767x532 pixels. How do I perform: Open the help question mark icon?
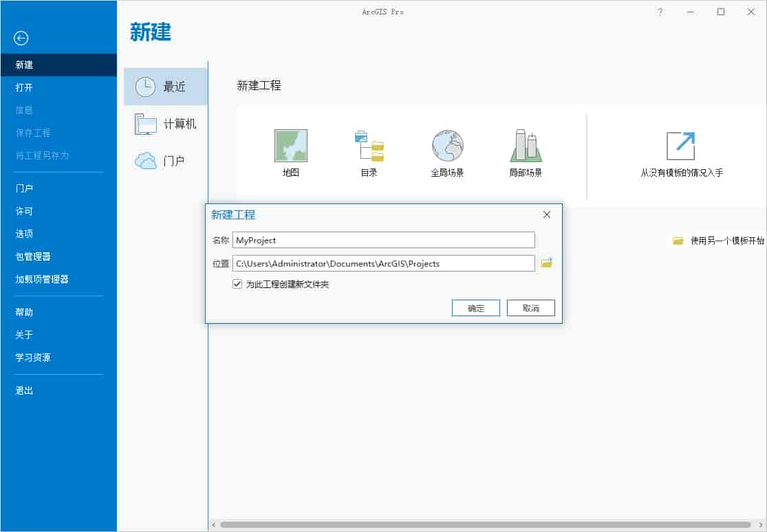[660, 12]
